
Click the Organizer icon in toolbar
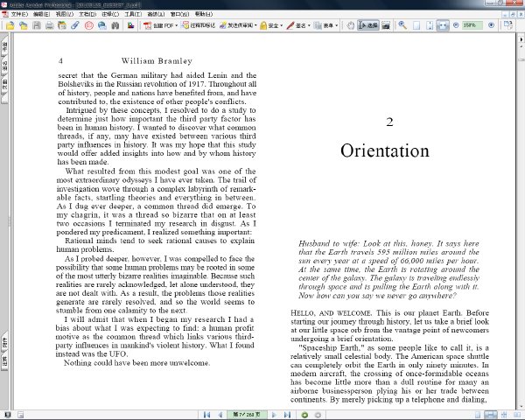point(62,25)
